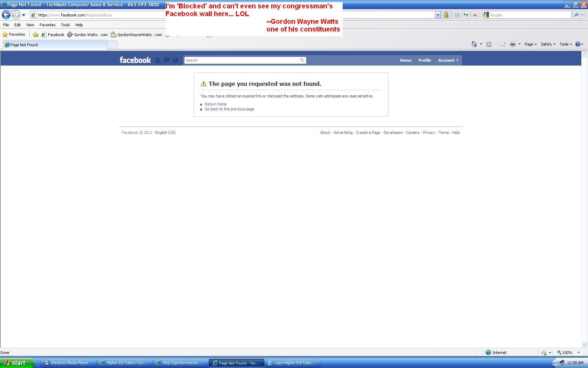Click the Careers footer link
Viewport: 588px width, 368px height.
point(413,132)
